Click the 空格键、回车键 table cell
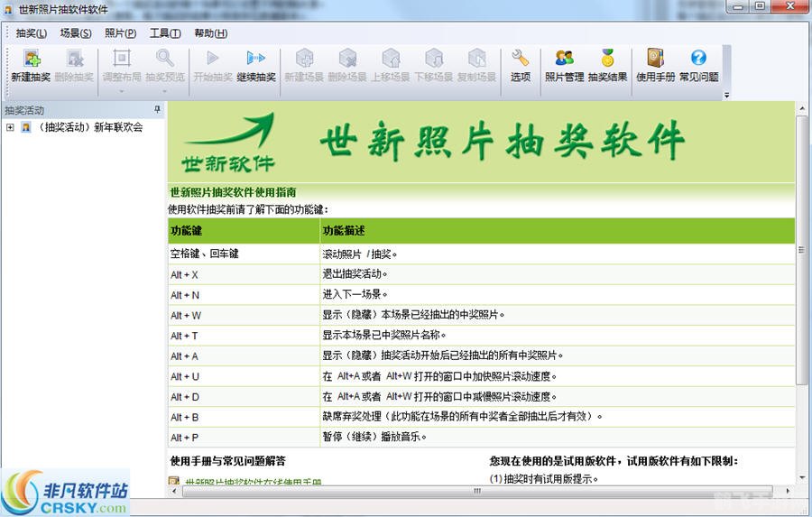812x517 pixels. pos(244,254)
